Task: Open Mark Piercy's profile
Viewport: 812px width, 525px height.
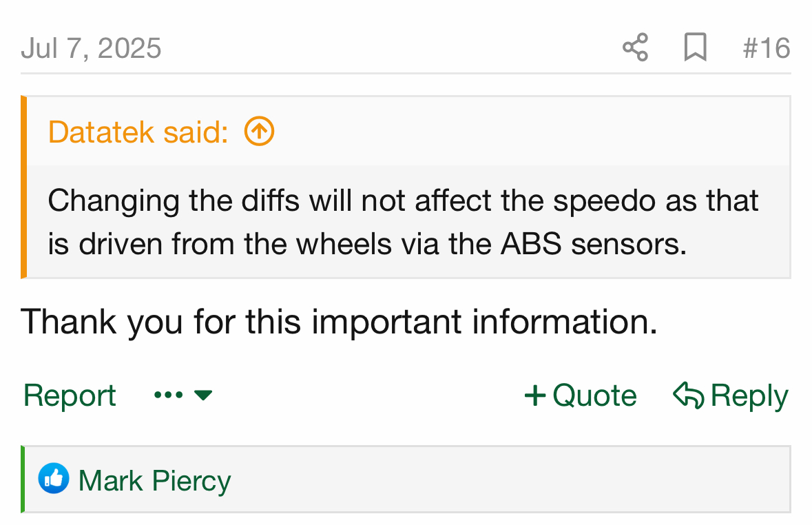Action: coord(154,480)
